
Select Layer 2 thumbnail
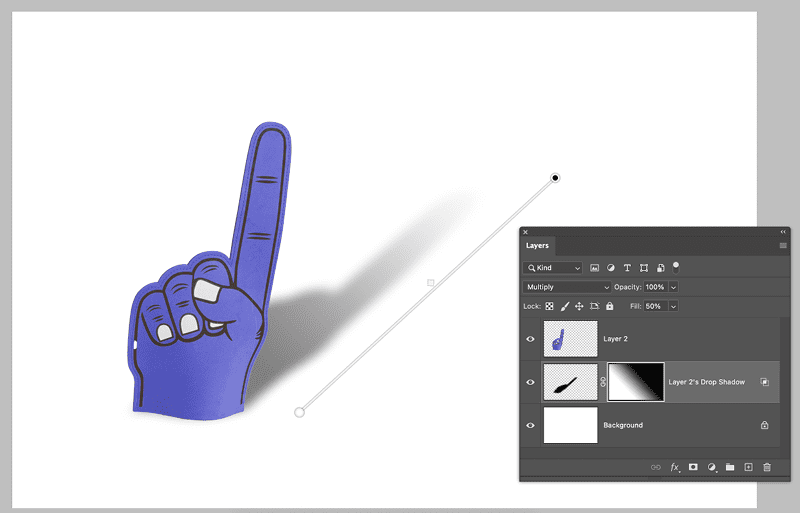pos(570,339)
